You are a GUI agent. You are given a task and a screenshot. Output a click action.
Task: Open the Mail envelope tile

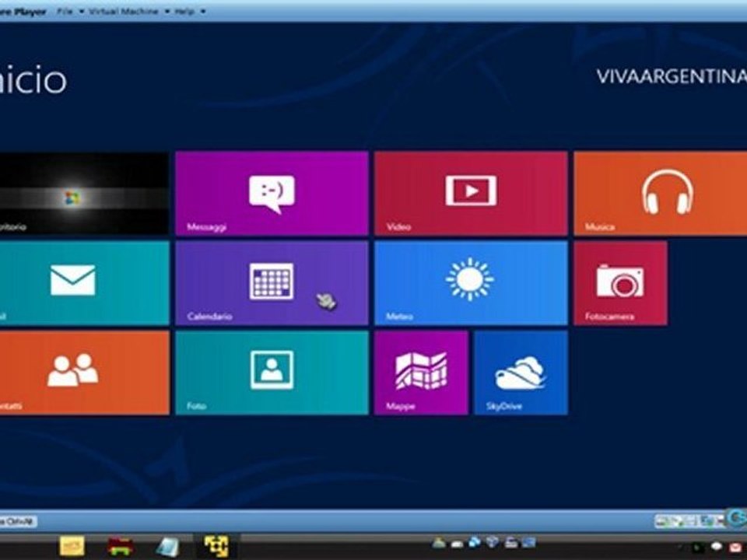pos(84,283)
